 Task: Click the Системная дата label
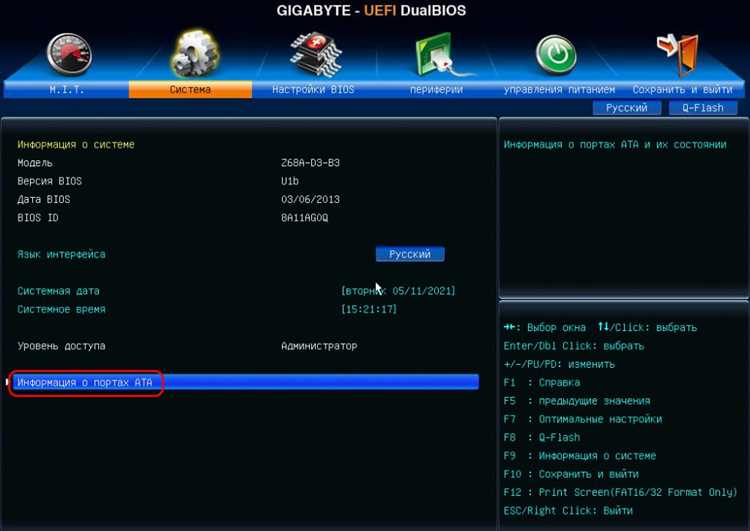[x=58, y=291]
